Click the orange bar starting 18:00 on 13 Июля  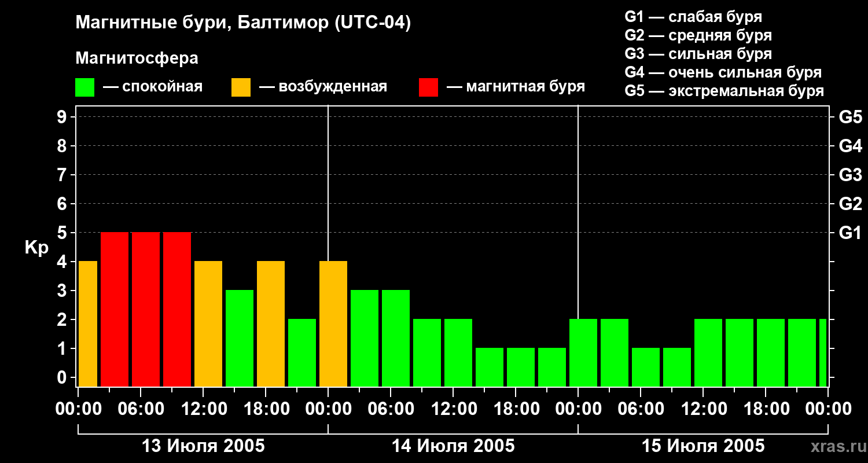pyautogui.click(x=271, y=324)
